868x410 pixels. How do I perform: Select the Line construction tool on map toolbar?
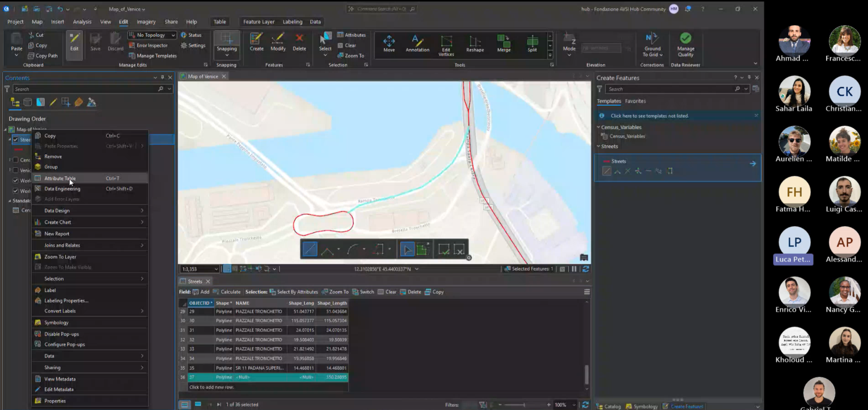coord(310,249)
